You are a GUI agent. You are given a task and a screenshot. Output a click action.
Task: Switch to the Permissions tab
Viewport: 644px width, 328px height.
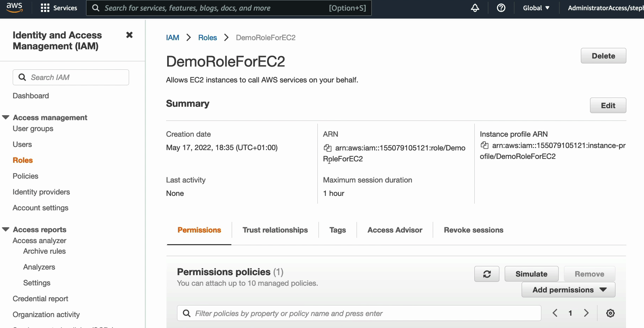tap(199, 230)
